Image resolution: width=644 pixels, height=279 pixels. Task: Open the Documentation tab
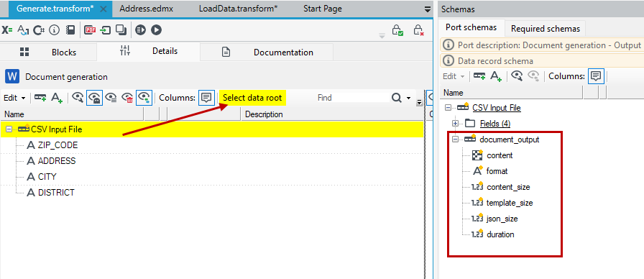pos(267,52)
